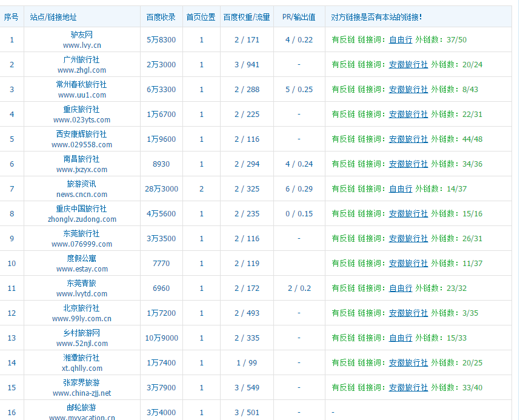The height and width of the screenshot is (420, 523).
Task: Click the 常州春秋旅行社 site link
Action: pos(81,84)
